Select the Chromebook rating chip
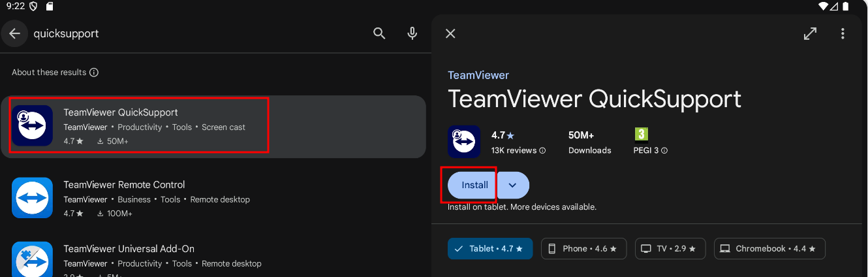The image size is (868, 277). 769,249
